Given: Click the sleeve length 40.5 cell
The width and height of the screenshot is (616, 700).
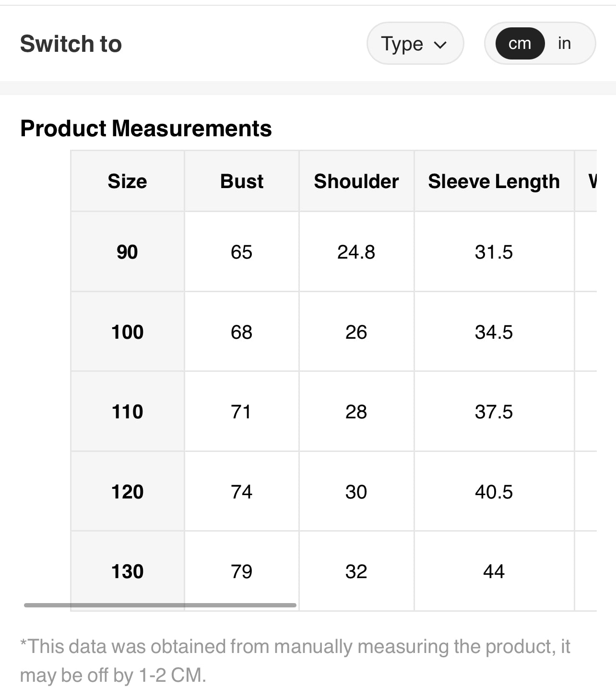Looking at the screenshot, I should tap(494, 492).
